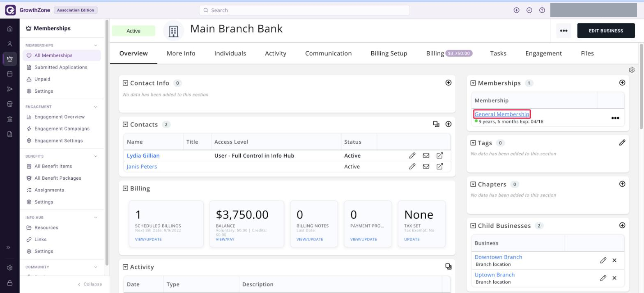Open the communication paper-plane icon in left rail

coord(10,89)
